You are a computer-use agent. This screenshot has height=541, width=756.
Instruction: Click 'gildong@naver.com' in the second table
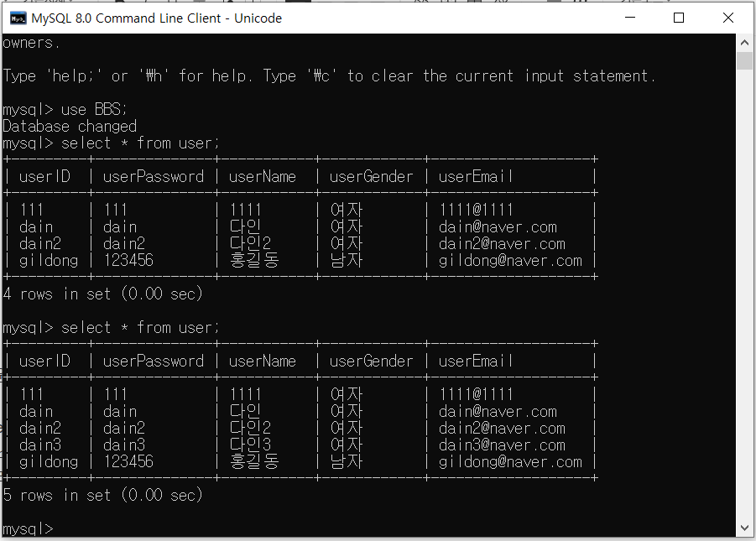(x=511, y=461)
